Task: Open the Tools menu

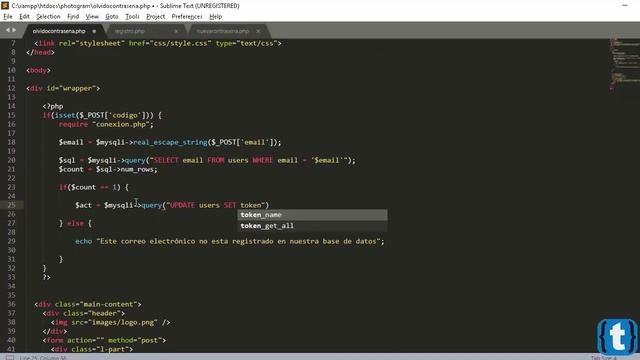Action: click(x=132, y=17)
